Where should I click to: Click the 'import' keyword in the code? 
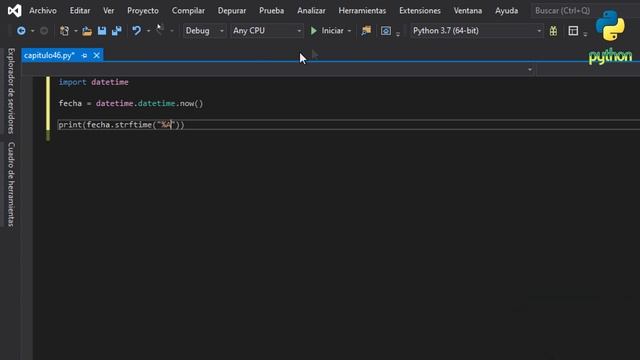click(72, 82)
